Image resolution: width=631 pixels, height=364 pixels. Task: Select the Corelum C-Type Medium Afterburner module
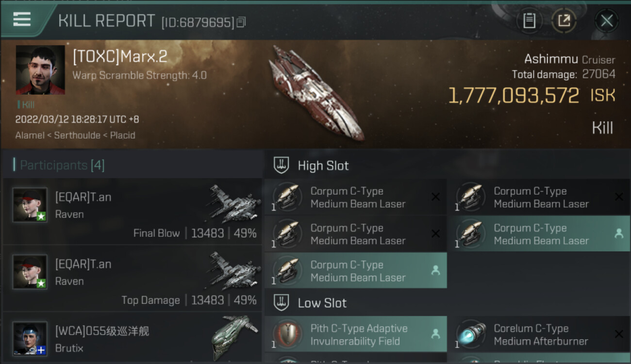pyautogui.click(x=539, y=334)
